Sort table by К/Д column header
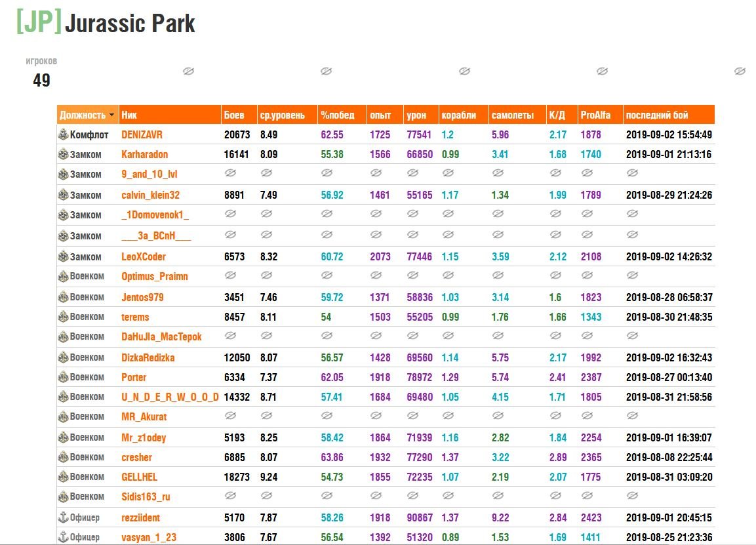 pyautogui.click(x=562, y=115)
